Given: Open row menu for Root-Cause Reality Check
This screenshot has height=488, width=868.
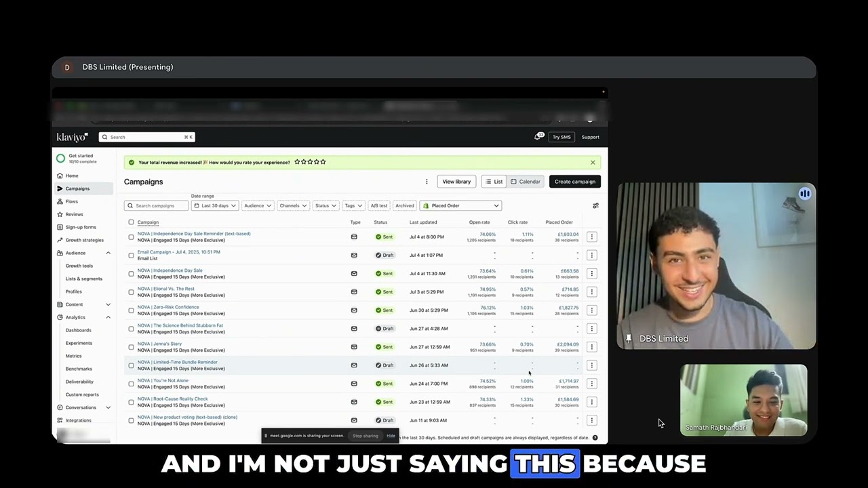Looking at the screenshot, I should point(591,401).
